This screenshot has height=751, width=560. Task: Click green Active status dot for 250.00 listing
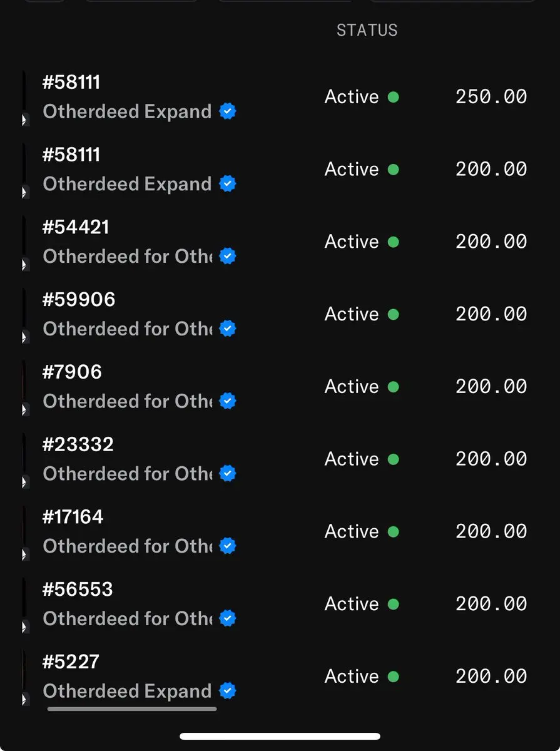[393, 97]
